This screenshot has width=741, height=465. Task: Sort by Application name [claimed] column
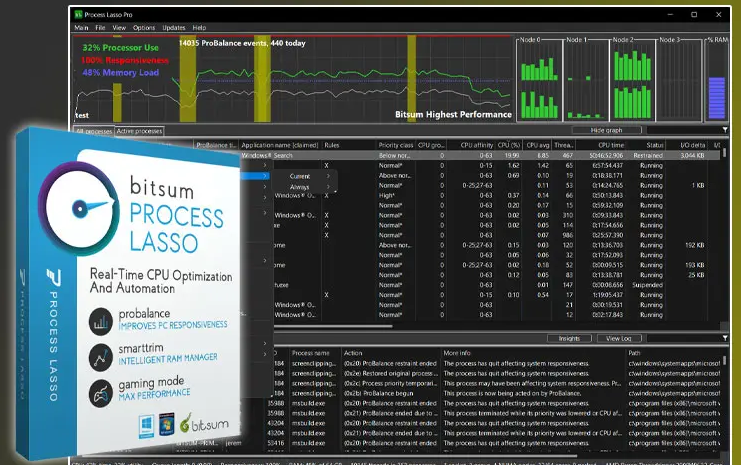tap(280, 145)
